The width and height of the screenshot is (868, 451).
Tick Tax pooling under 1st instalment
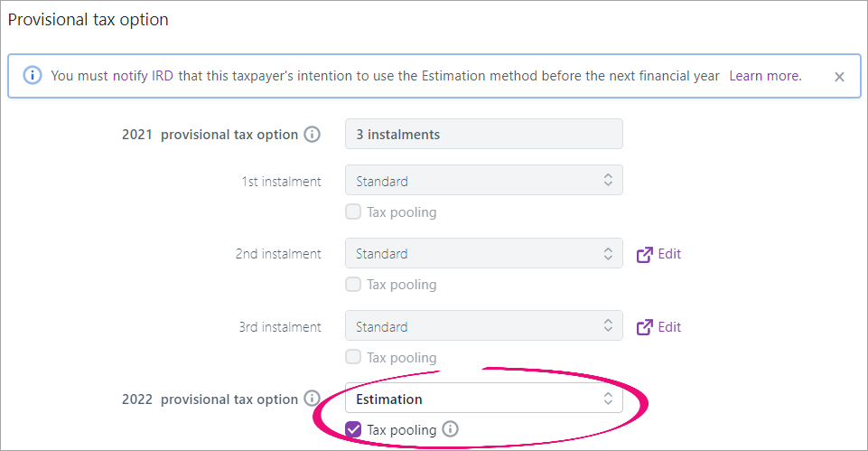[x=353, y=211]
